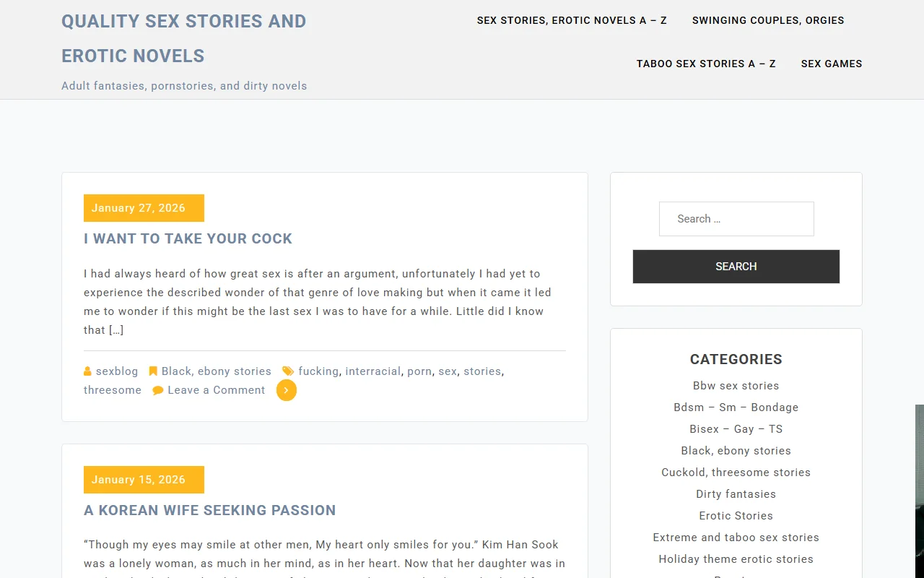Click the SEARCH button
This screenshot has height=578, width=924.
pyautogui.click(x=736, y=266)
